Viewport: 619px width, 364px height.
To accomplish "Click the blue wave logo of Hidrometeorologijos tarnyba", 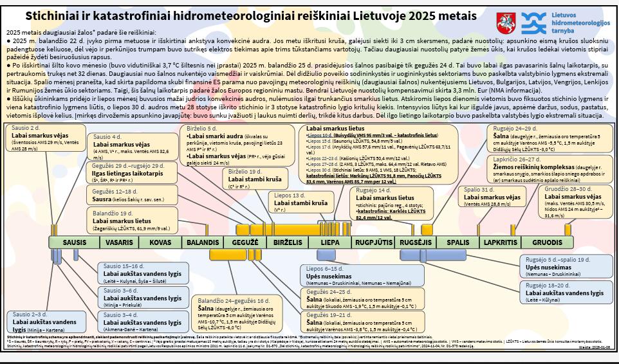I will pos(532,23).
